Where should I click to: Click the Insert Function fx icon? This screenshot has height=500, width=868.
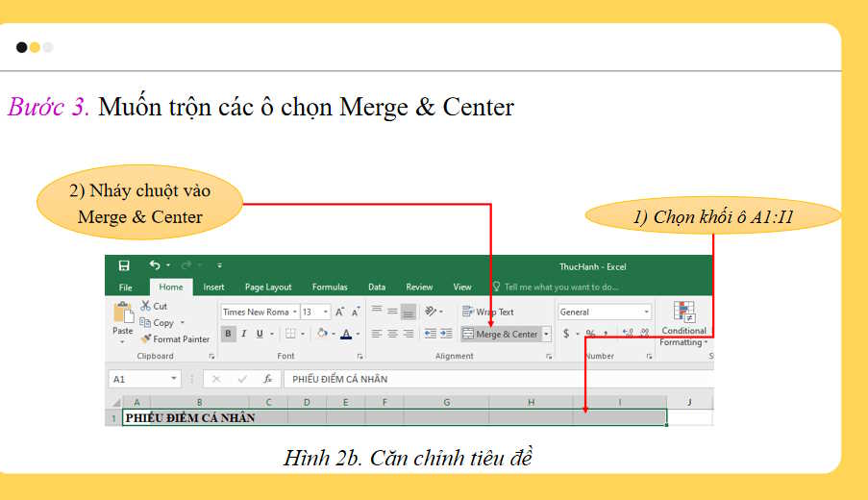pos(268,379)
